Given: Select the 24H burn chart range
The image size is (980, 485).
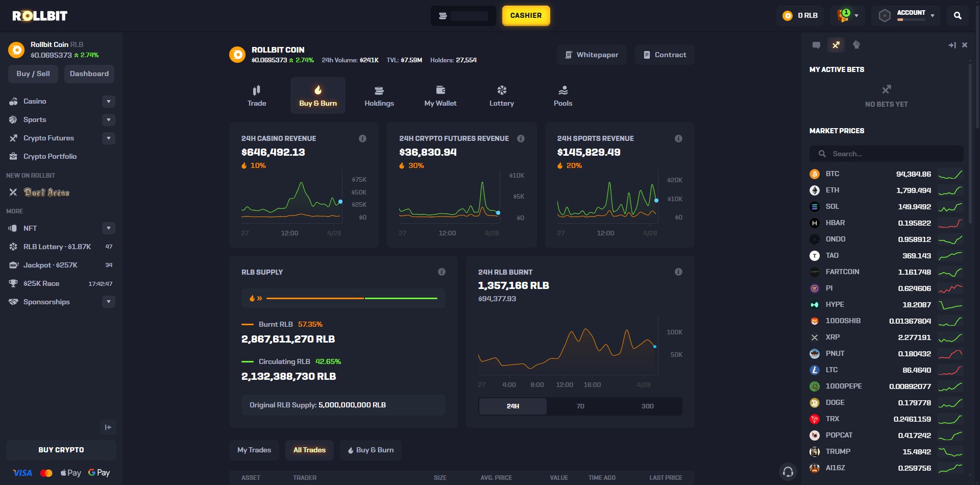Looking at the screenshot, I should (x=513, y=406).
